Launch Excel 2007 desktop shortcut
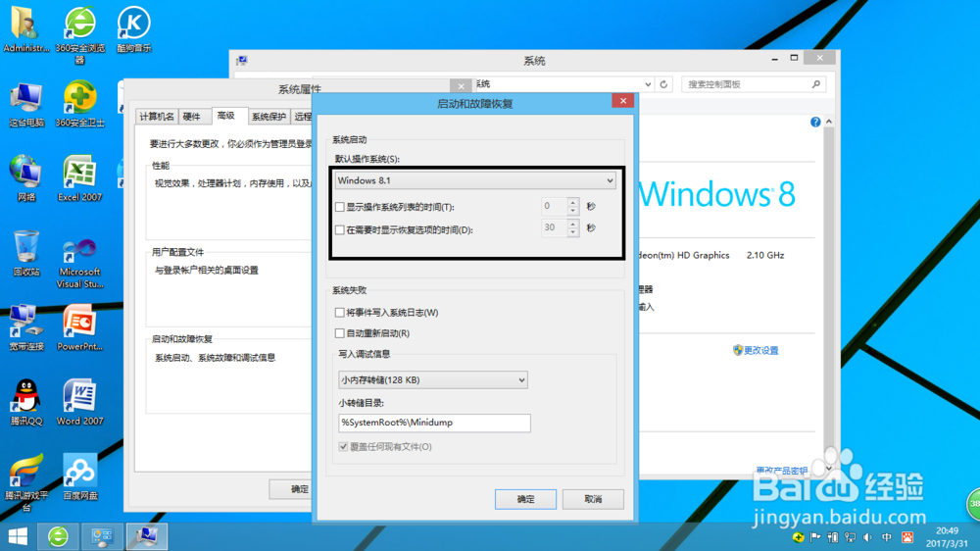980x551 pixels. tap(80, 178)
